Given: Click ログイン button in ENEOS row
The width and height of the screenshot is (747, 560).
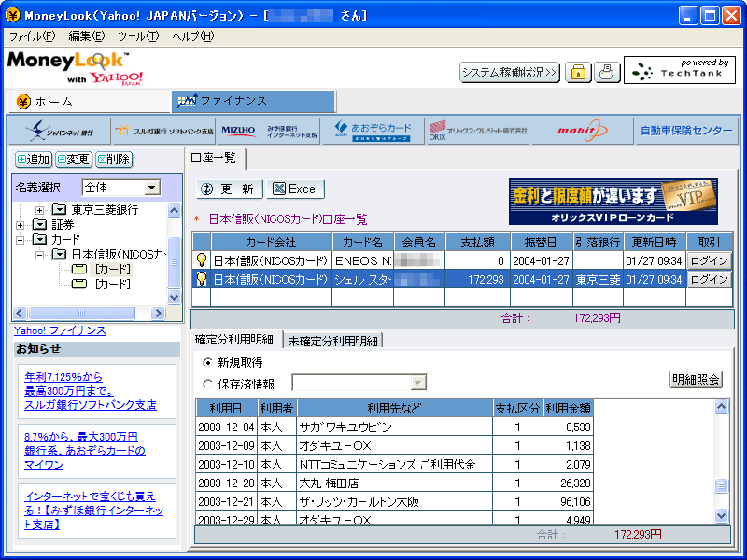Looking at the screenshot, I should pyautogui.click(x=710, y=260).
